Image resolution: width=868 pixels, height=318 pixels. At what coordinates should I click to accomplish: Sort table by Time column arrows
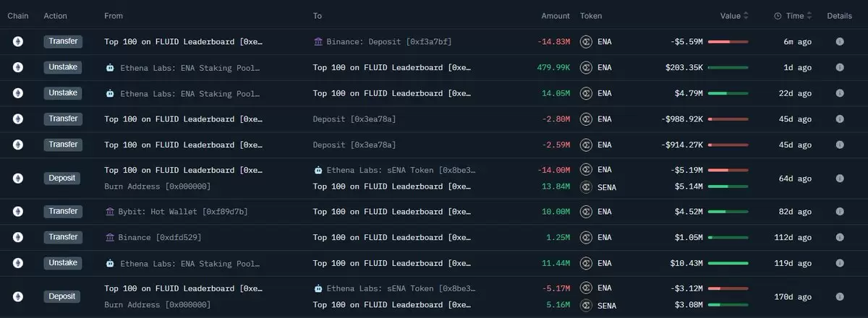[x=809, y=16]
